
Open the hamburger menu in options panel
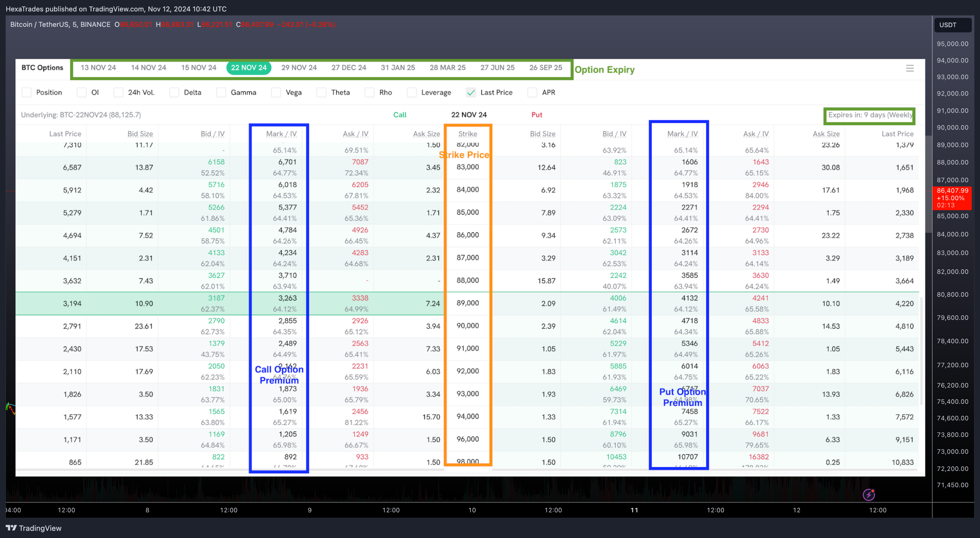point(910,68)
